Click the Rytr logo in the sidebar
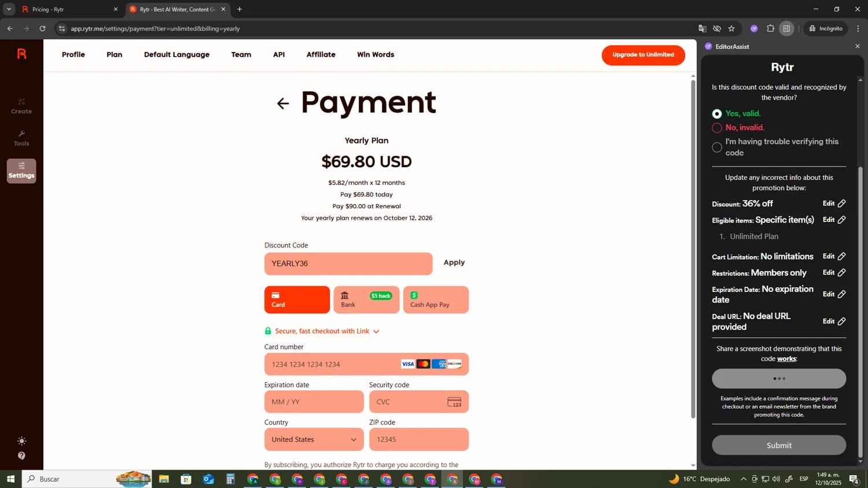Viewport: 868px width, 488px height. point(22,54)
